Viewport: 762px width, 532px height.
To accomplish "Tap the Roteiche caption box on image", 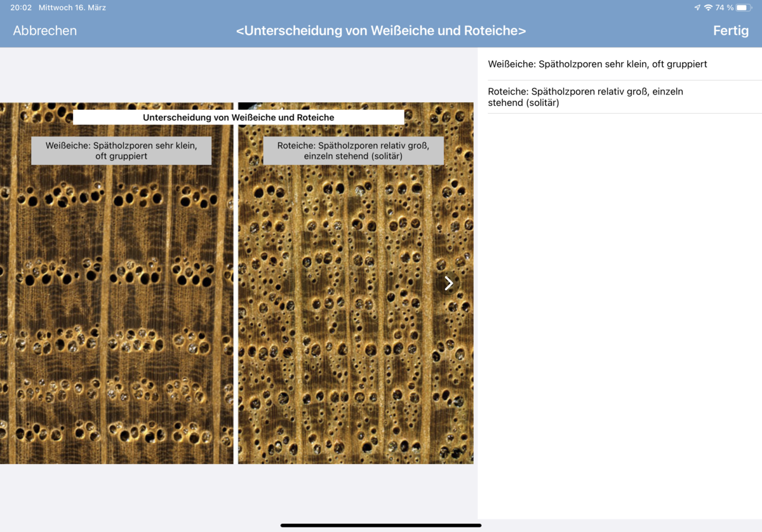I will [353, 150].
